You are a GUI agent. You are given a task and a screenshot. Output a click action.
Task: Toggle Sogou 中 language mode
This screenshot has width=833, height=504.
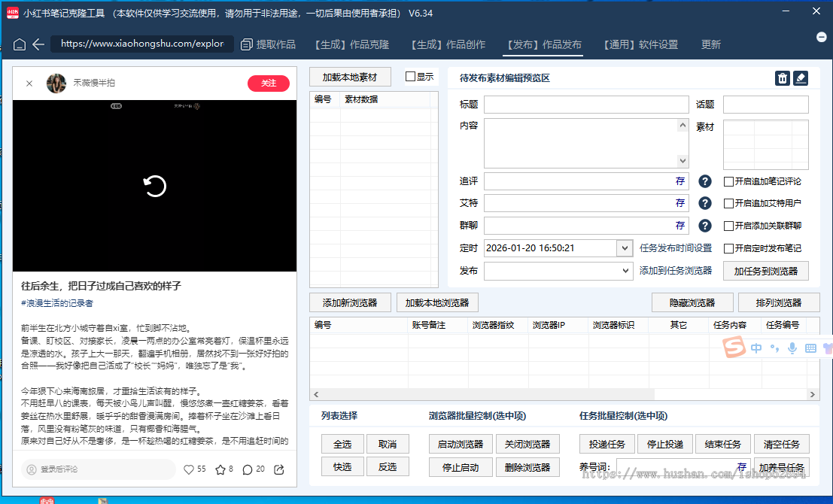[756, 348]
